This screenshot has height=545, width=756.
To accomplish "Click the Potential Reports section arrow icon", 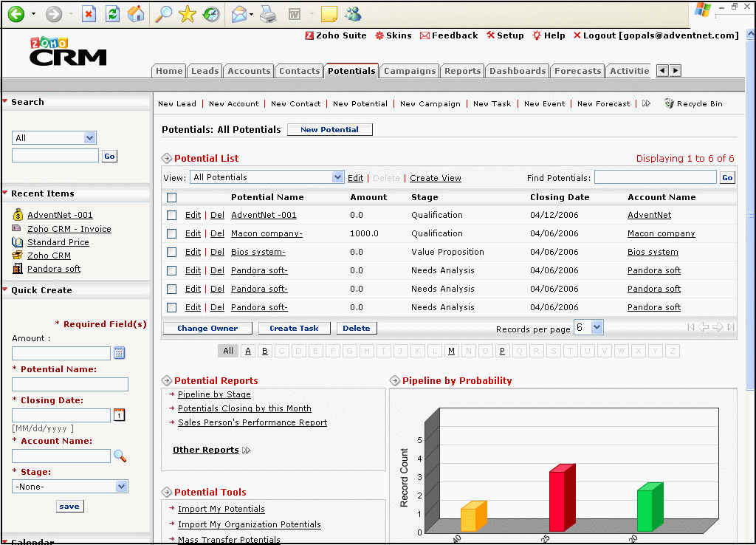I will [x=167, y=380].
